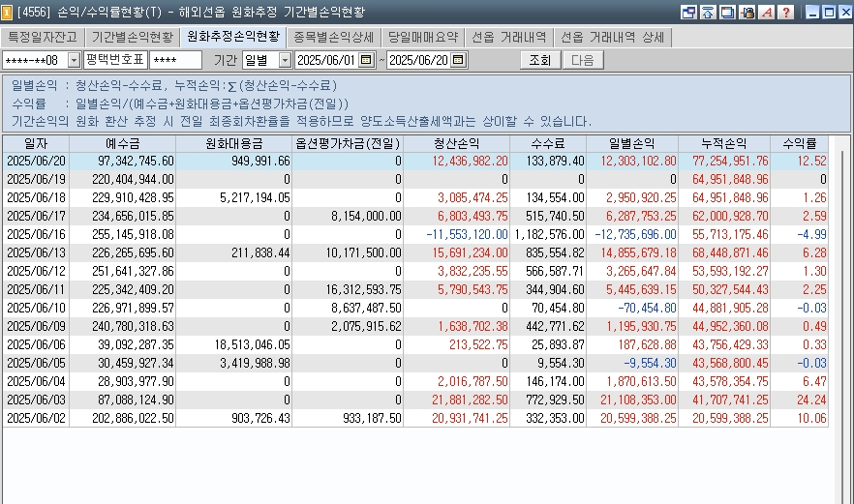Open help with the red question mark icon
The height and width of the screenshot is (504, 854).
[786, 12]
